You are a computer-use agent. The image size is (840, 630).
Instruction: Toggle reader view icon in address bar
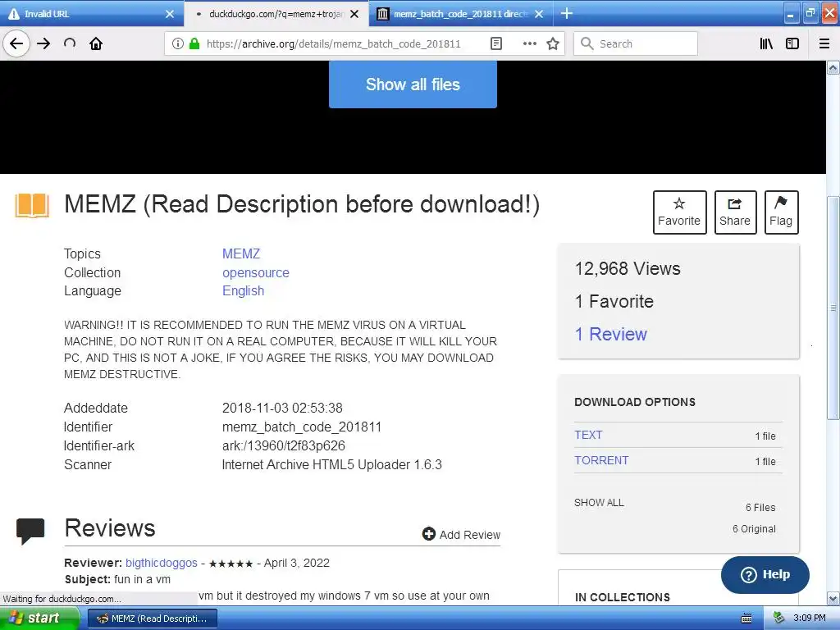tap(496, 43)
